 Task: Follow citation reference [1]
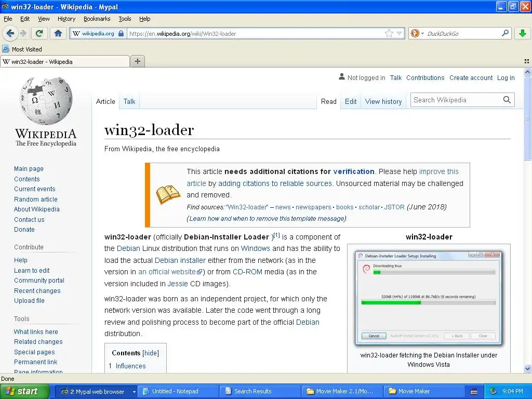pyautogui.click(x=276, y=235)
